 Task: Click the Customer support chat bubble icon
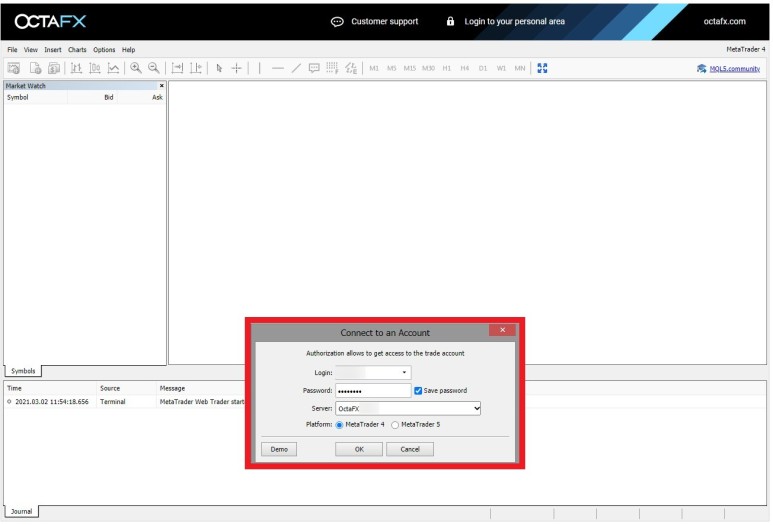[x=337, y=22]
